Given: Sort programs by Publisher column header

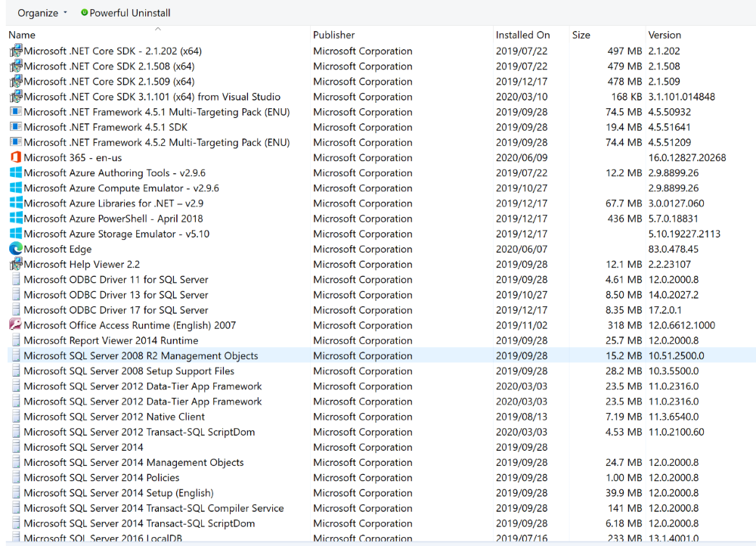Looking at the screenshot, I should [334, 35].
